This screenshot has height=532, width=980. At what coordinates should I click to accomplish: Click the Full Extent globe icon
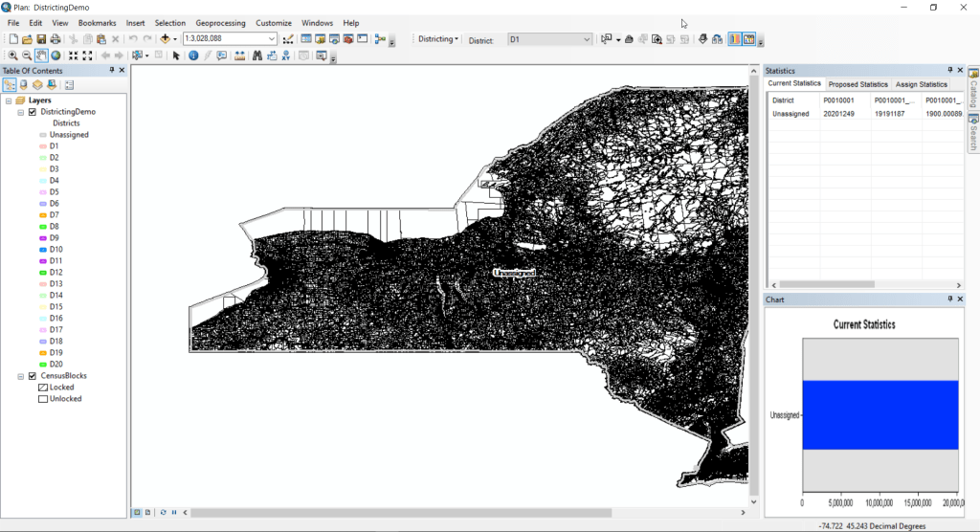pos(56,55)
